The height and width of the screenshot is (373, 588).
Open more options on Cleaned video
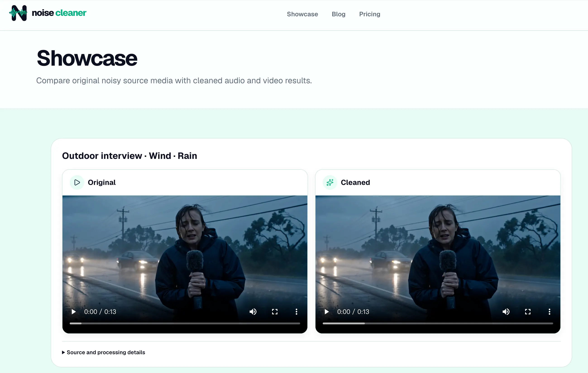click(549, 312)
